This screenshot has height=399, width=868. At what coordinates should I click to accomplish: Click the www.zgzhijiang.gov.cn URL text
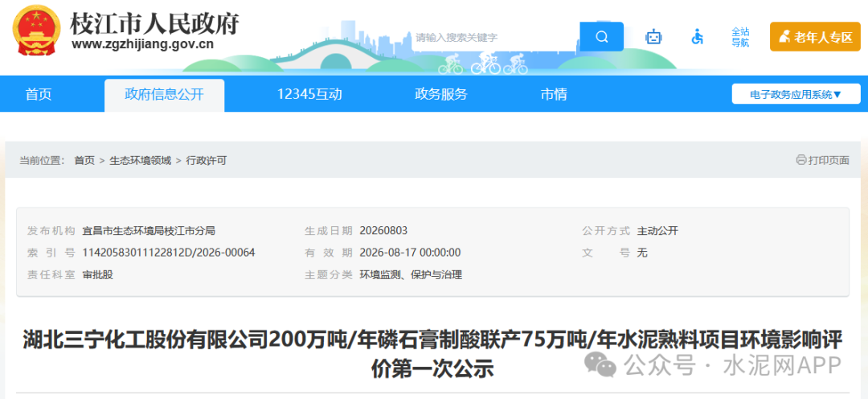pyautogui.click(x=142, y=45)
